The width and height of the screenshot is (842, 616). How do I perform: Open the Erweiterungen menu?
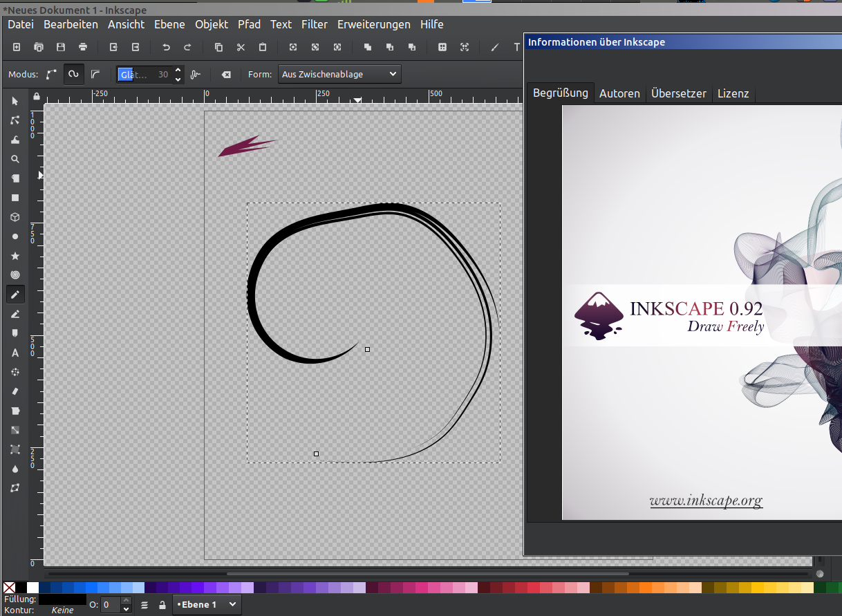point(373,24)
